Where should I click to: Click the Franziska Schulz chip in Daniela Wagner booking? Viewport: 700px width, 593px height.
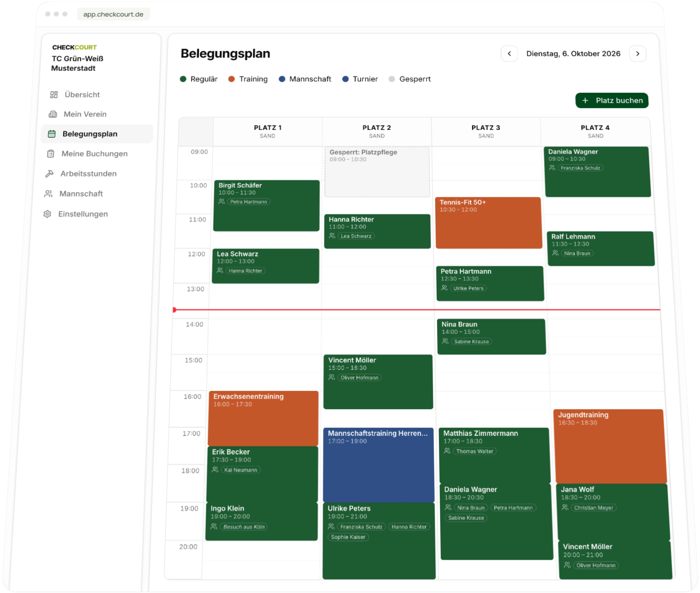(x=580, y=168)
